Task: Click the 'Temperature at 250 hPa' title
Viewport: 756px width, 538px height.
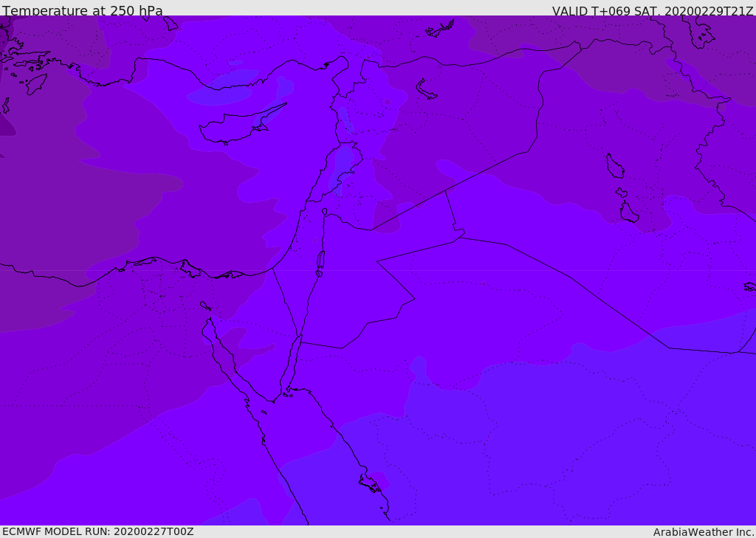Action: click(83, 10)
